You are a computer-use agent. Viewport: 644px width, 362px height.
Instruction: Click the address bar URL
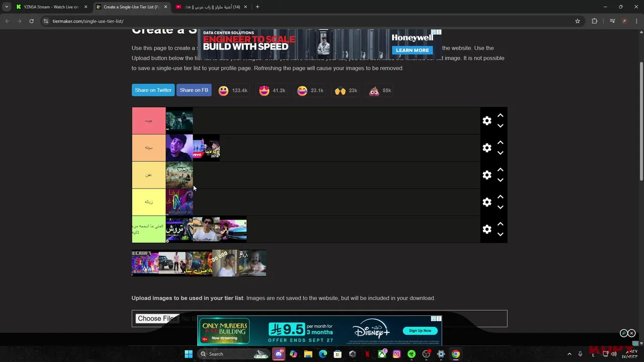pyautogui.click(x=88, y=21)
